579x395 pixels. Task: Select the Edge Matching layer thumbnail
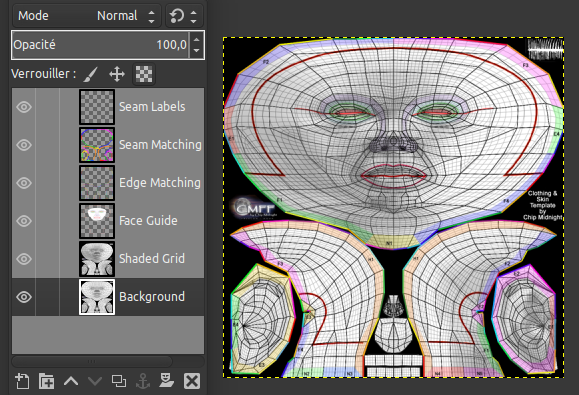tap(97, 183)
